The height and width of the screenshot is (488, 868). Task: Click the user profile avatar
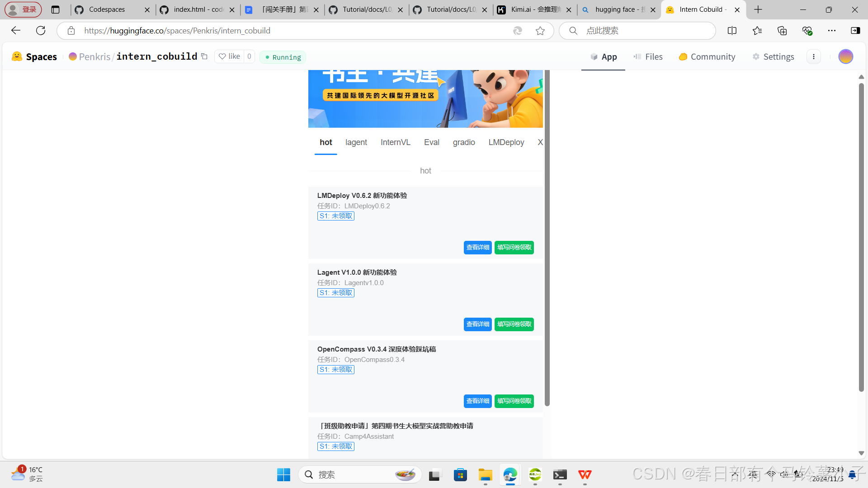845,56
